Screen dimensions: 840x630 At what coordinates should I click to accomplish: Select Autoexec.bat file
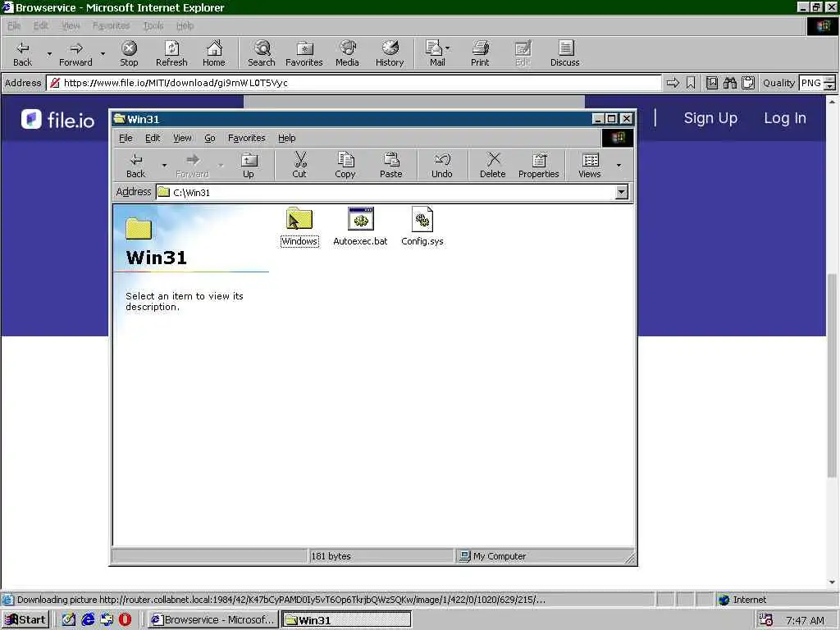(x=361, y=227)
